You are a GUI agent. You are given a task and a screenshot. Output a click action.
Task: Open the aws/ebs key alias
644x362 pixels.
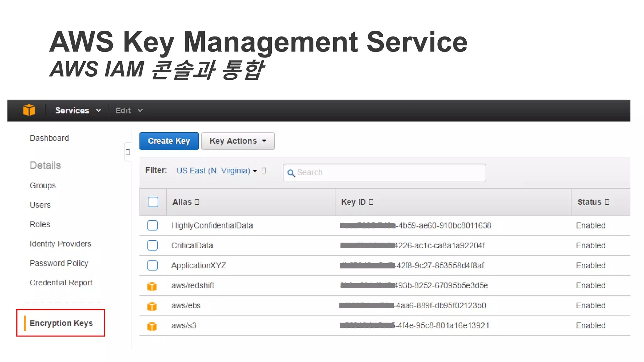coord(186,306)
